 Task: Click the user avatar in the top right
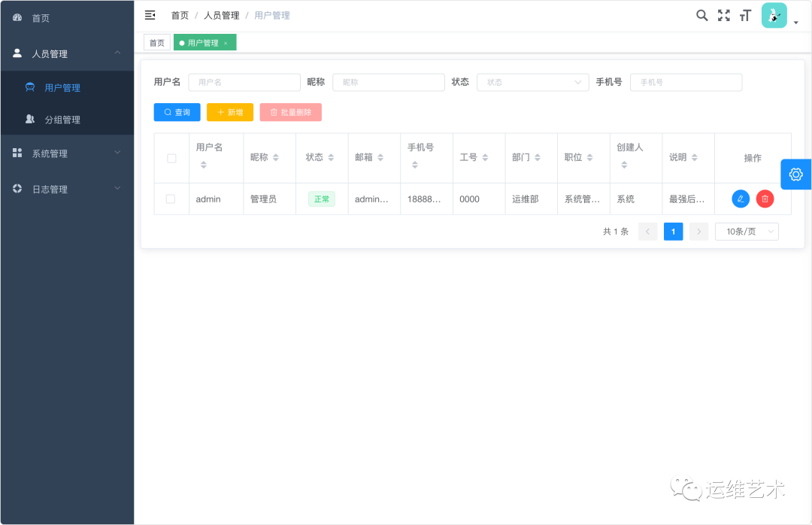774,15
